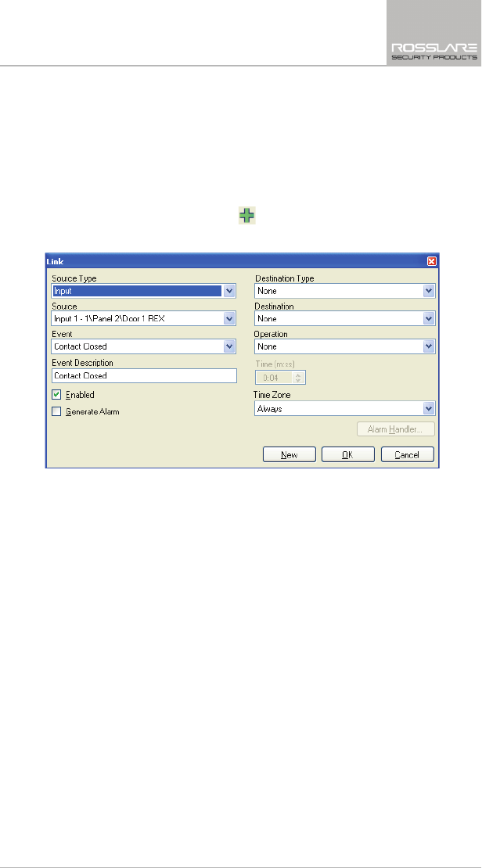Screen dimensions: 482x868
Task: Open the Time Zone dropdown
Action: coord(428,408)
